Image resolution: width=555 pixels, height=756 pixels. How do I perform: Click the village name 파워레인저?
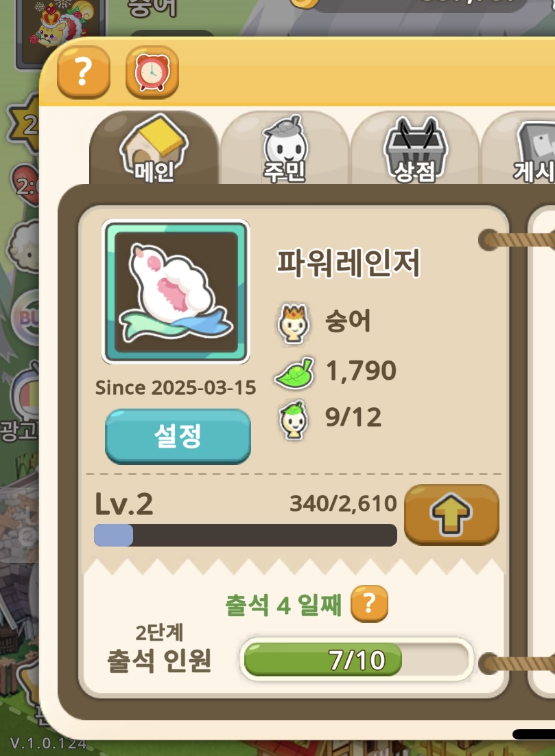point(348,263)
